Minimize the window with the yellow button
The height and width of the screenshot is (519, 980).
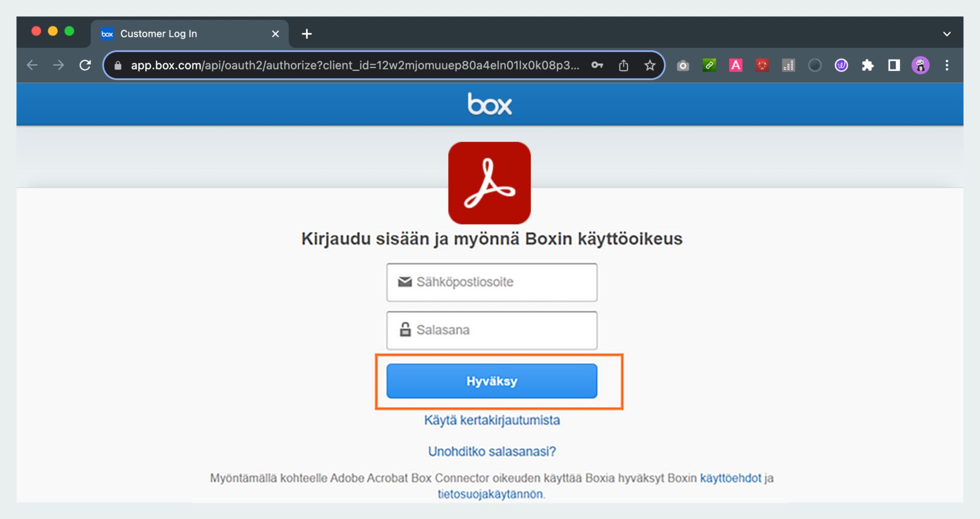(53, 31)
